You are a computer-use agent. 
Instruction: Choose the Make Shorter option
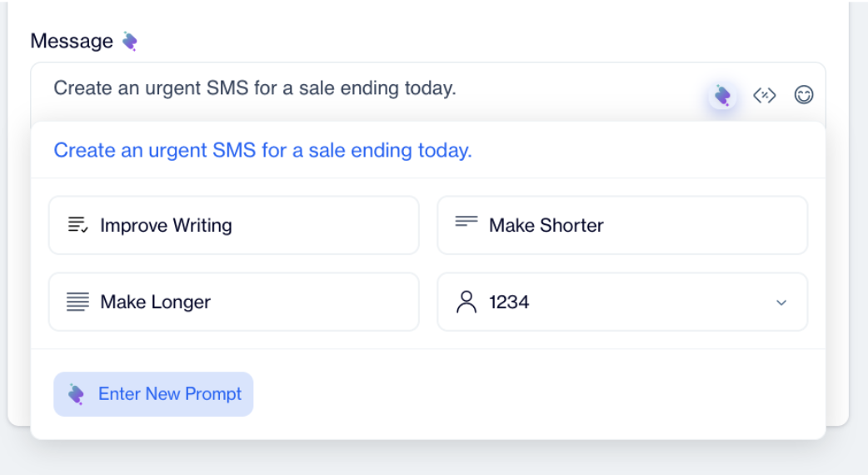pos(621,225)
